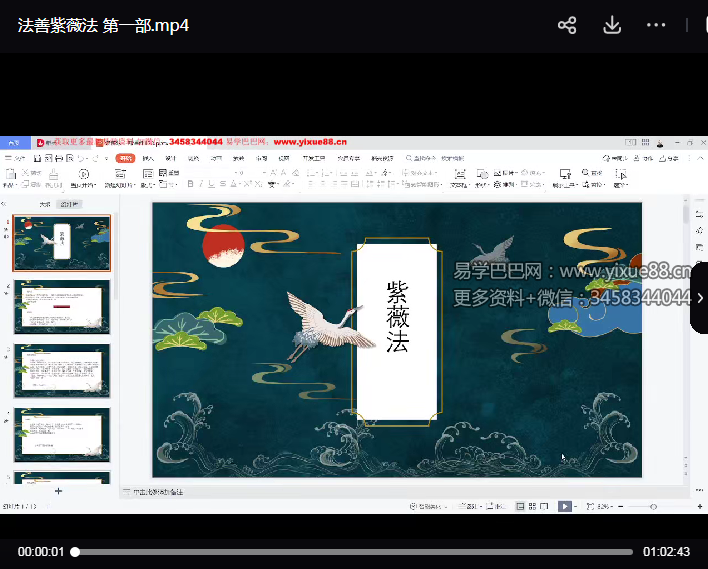Image resolution: width=708 pixels, height=569 pixels.
Task: Toggle superscript (X² icon)
Action: 247,184
